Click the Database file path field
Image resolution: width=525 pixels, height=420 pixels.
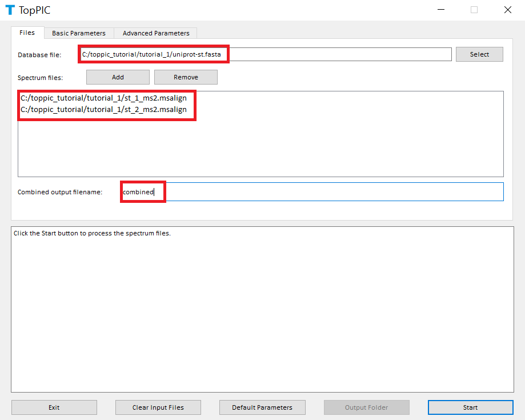(x=266, y=54)
